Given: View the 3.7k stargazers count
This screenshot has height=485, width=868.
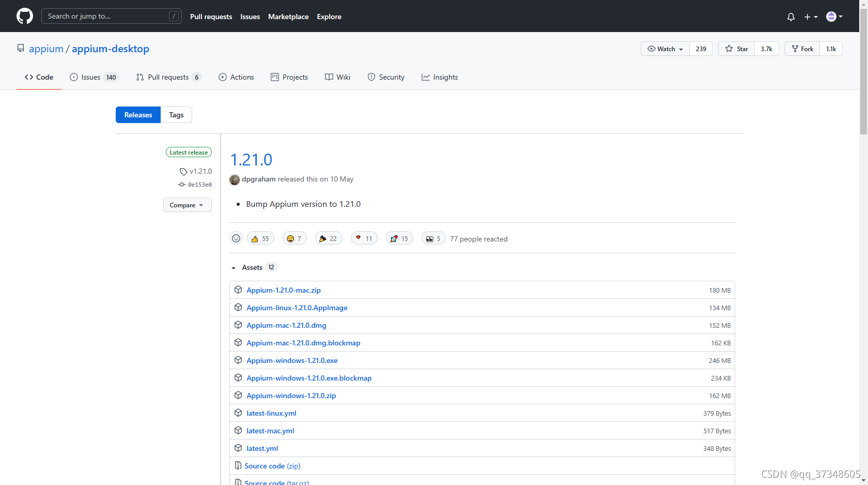Looking at the screenshot, I should (x=766, y=49).
